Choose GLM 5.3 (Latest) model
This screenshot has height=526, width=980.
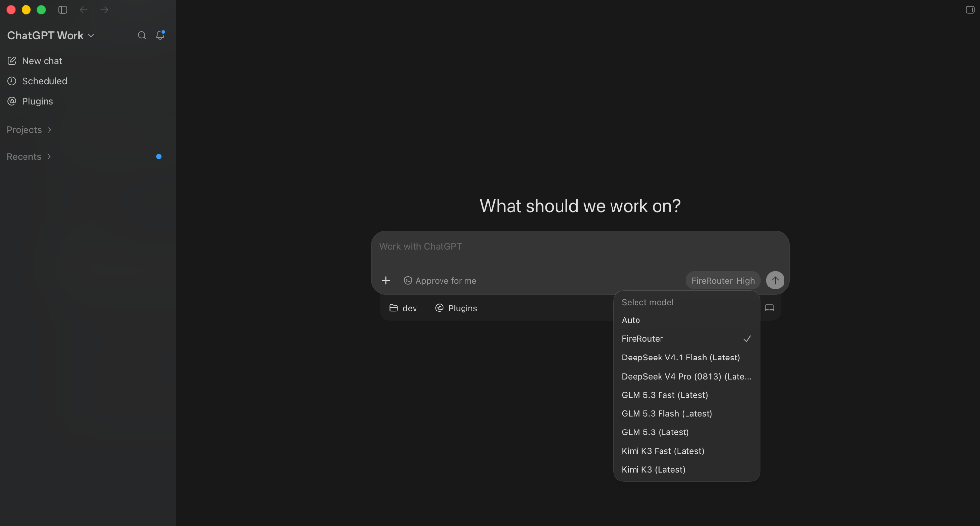coord(687,432)
